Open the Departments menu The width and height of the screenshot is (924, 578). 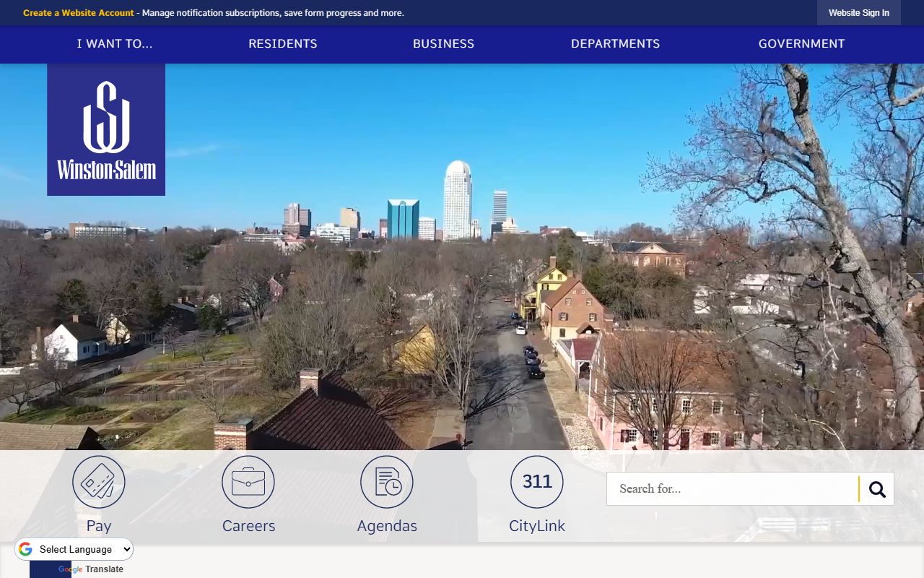[616, 44]
